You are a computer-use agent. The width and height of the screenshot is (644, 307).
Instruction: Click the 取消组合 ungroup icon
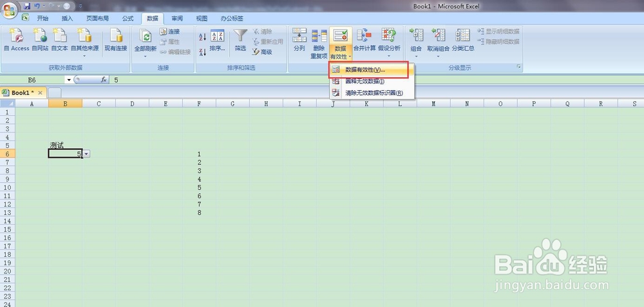pos(438,35)
